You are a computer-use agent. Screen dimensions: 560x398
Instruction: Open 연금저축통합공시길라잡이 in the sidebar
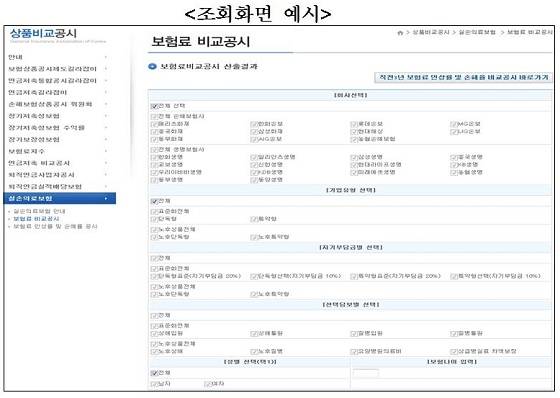[52, 80]
